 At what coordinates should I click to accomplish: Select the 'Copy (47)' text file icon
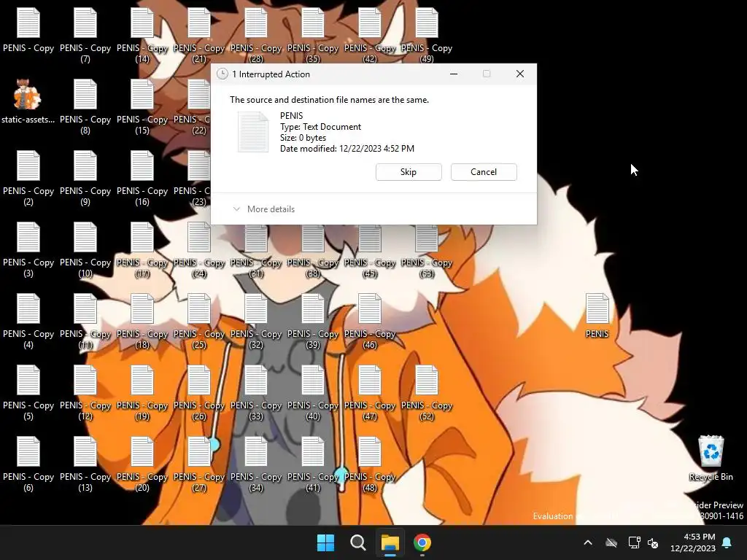[x=370, y=380]
